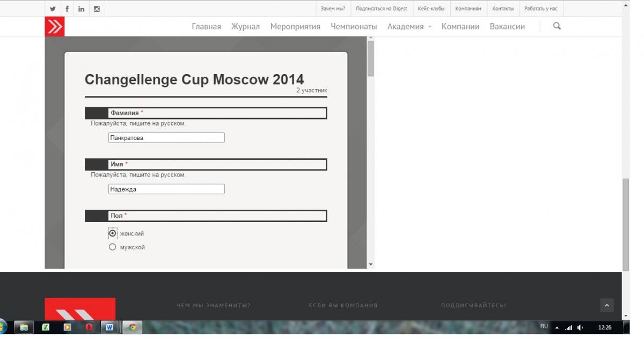Click the form's inner scrollbar thumb
Viewport: 644px width, 362px height.
[x=371, y=58]
